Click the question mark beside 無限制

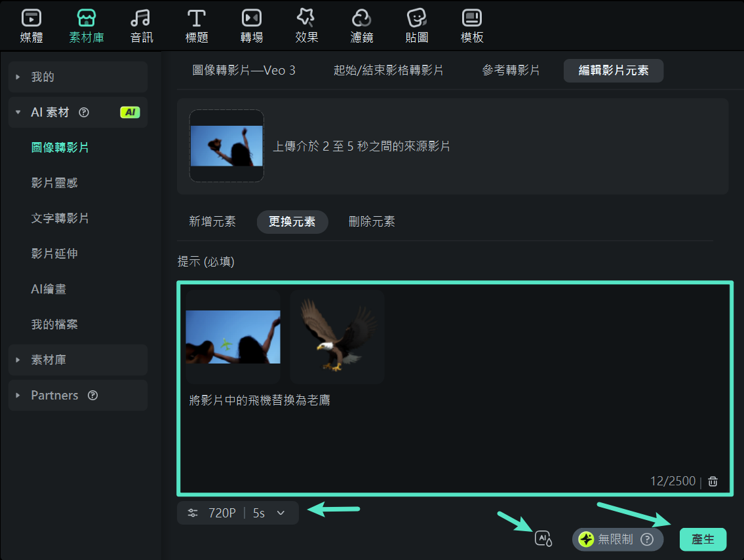click(x=647, y=540)
